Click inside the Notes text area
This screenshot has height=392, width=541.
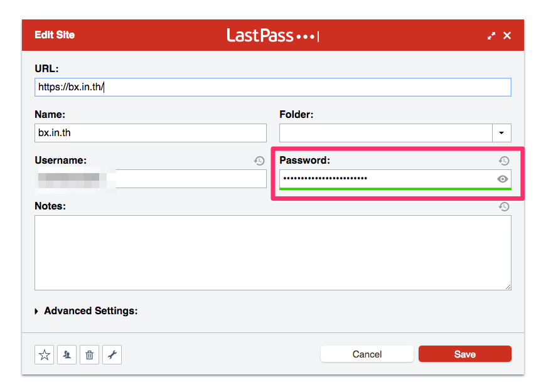(x=272, y=252)
